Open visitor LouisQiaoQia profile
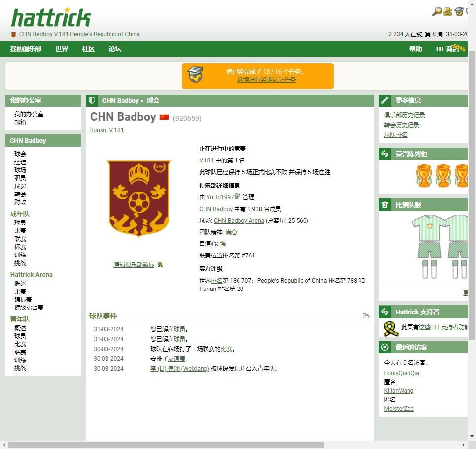The image size is (476, 449). 402,373
